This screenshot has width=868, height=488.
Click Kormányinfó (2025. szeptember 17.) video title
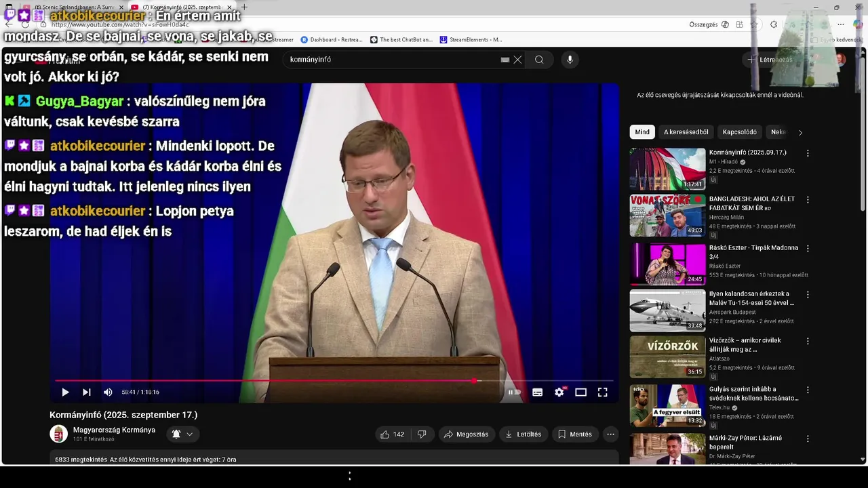click(x=123, y=415)
